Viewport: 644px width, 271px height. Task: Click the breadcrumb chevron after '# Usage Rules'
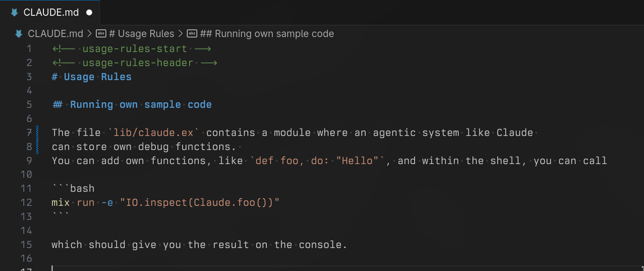pyautogui.click(x=181, y=34)
